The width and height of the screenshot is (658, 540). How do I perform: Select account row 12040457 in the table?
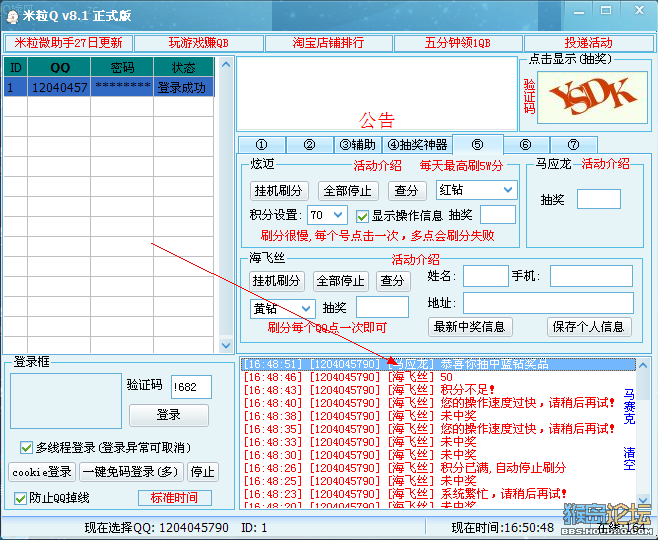pyautogui.click(x=109, y=87)
